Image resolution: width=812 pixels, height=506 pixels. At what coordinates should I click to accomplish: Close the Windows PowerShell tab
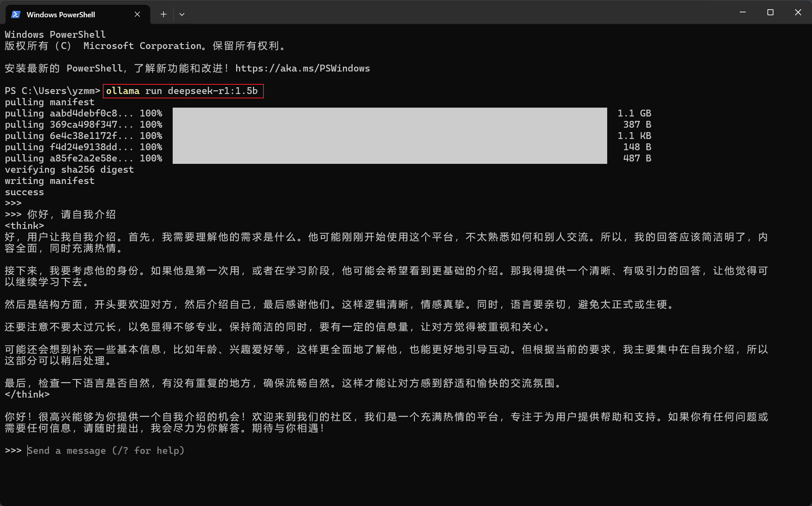137,14
